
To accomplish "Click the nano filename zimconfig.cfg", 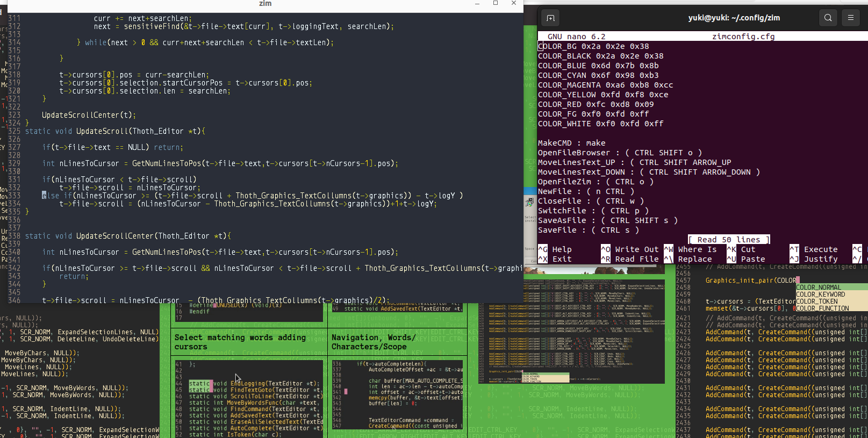I will pyautogui.click(x=743, y=37).
